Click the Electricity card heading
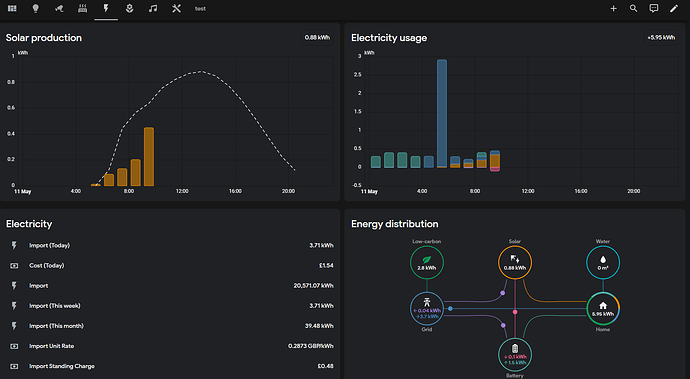This screenshot has width=690, height=379. (x=29, y=224)
